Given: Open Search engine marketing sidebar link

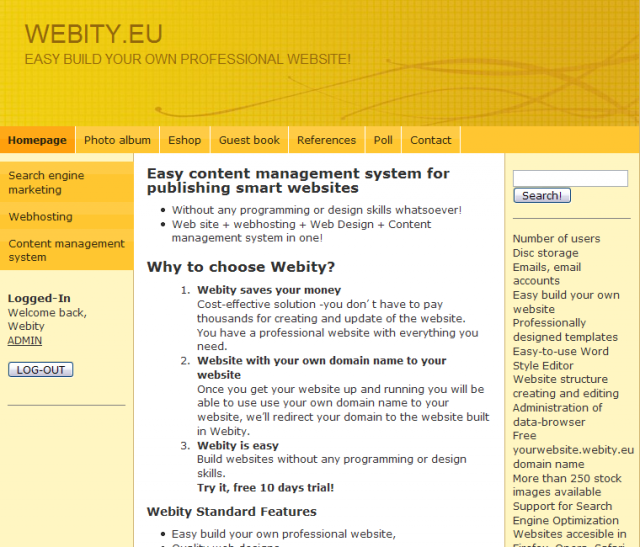Looking at the screenshot, I should (x=67, y=182).
